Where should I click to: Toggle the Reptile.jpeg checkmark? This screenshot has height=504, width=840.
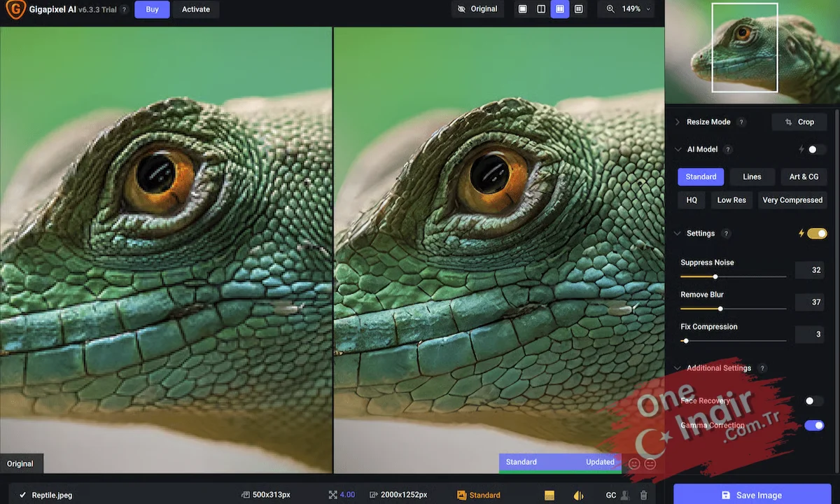click(23, 495)
